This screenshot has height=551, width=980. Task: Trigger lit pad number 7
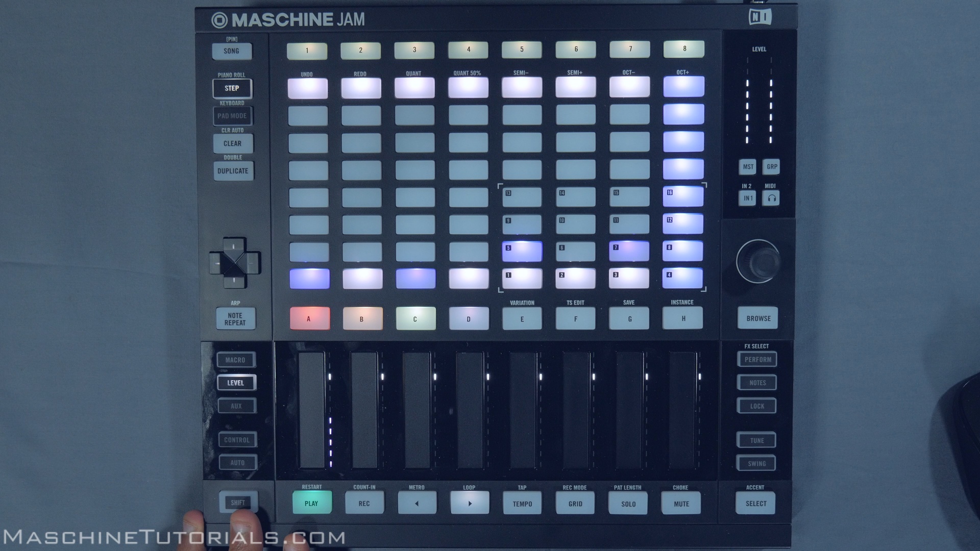629,251
